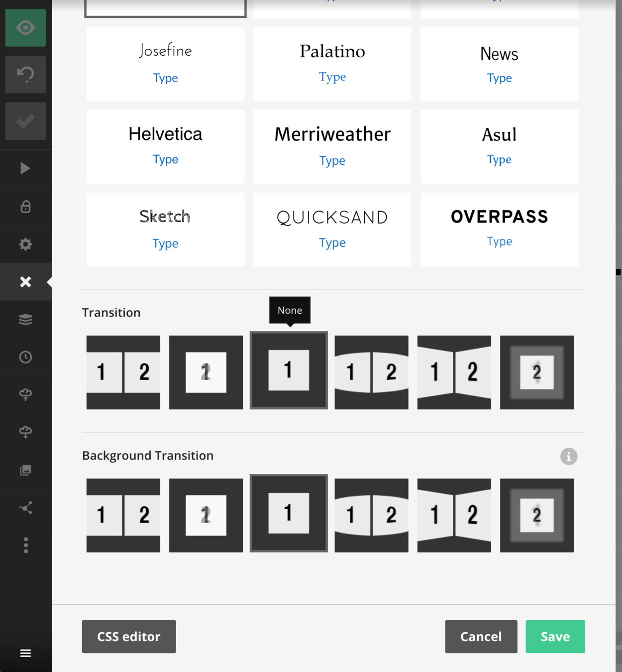The width and height of the screenshot is (622, 672).
Task: Open the clock history icon
Action: pyautogui.click(x=25, y=357)
